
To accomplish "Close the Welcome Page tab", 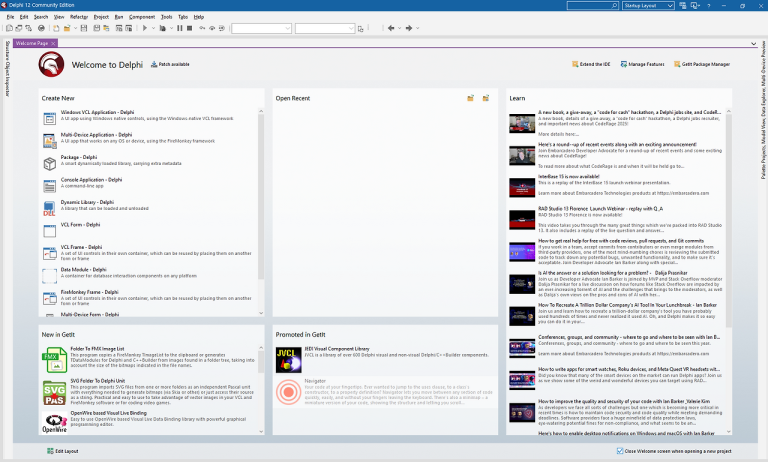I will [53, 44].
